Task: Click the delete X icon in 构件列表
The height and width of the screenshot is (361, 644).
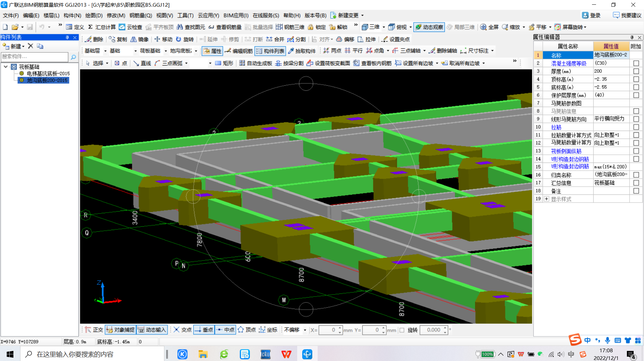Action: click(x=31, y=46)
